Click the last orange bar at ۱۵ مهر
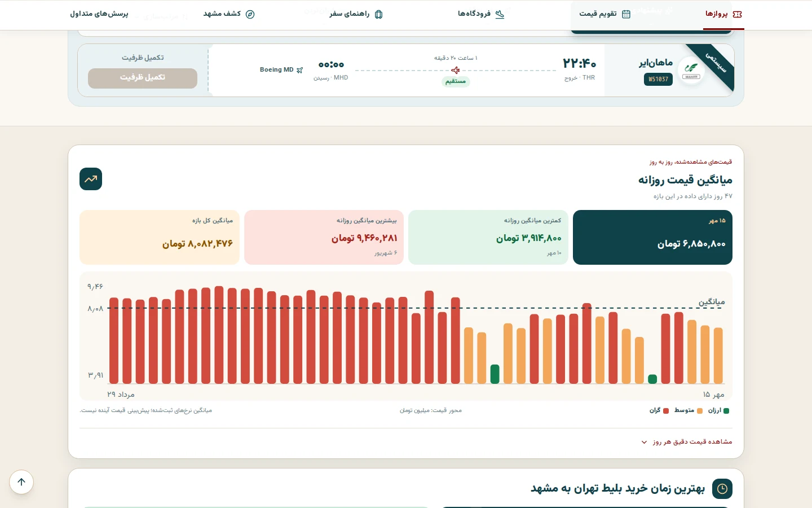 coord(718,356)
